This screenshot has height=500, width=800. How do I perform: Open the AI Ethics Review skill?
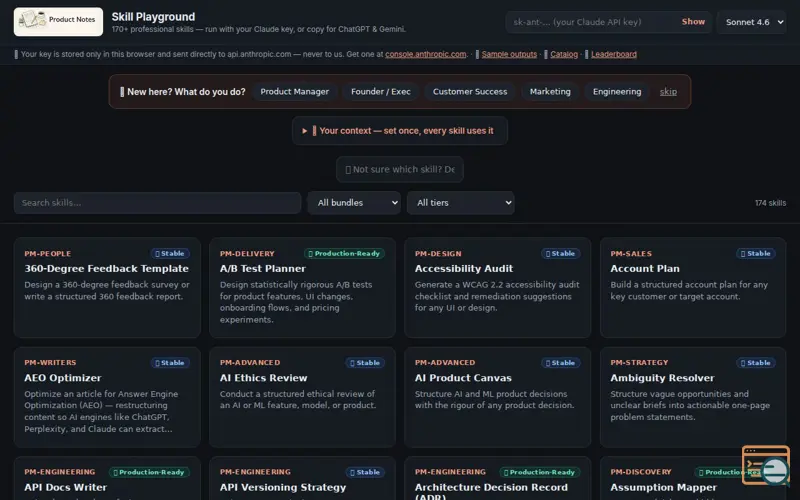click(x=302, y=397)
